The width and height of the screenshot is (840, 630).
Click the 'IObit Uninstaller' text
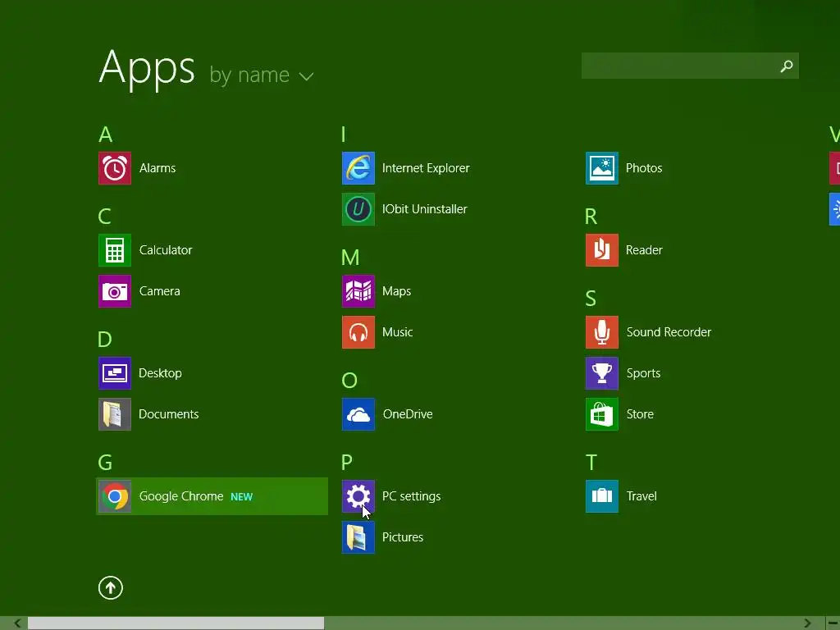coord(425,209)
